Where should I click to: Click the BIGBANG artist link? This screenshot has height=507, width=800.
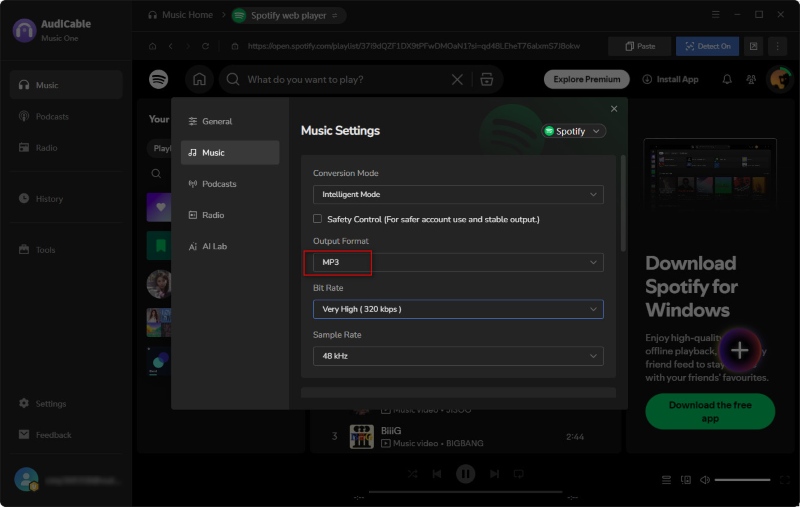[x=464, y=443]
